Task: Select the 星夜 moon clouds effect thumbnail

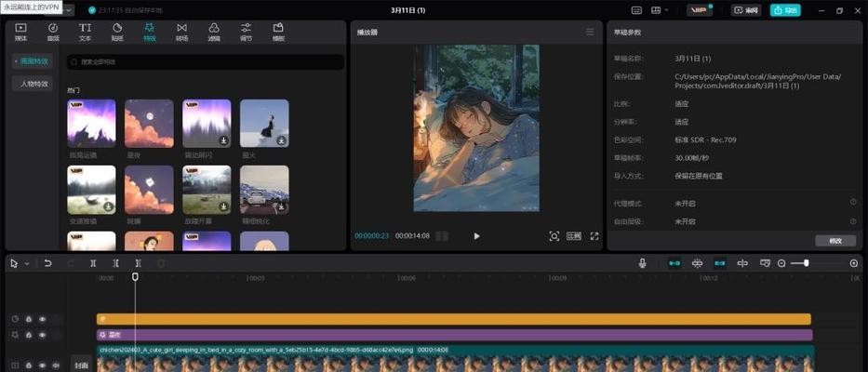Action: (x=149, y=124)
